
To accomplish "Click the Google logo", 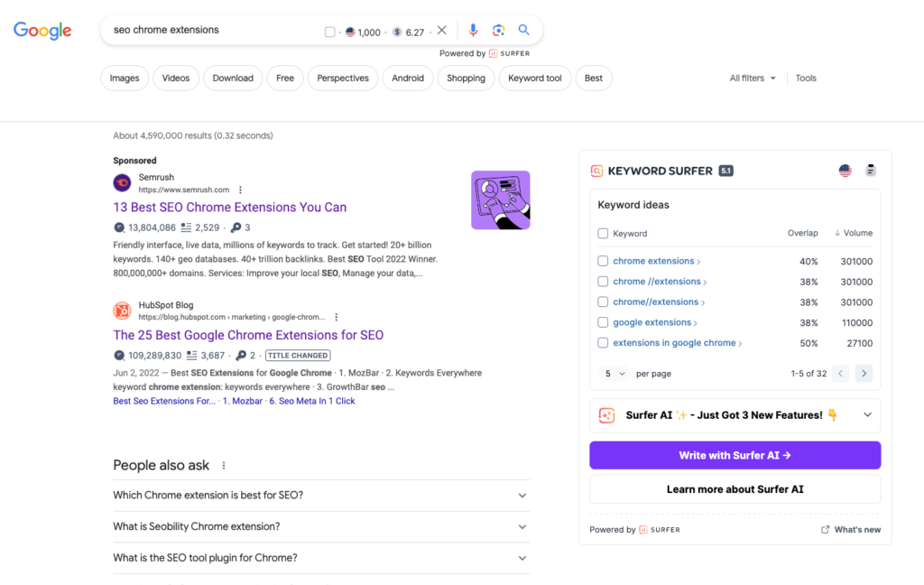I will [x=42, y=31].
